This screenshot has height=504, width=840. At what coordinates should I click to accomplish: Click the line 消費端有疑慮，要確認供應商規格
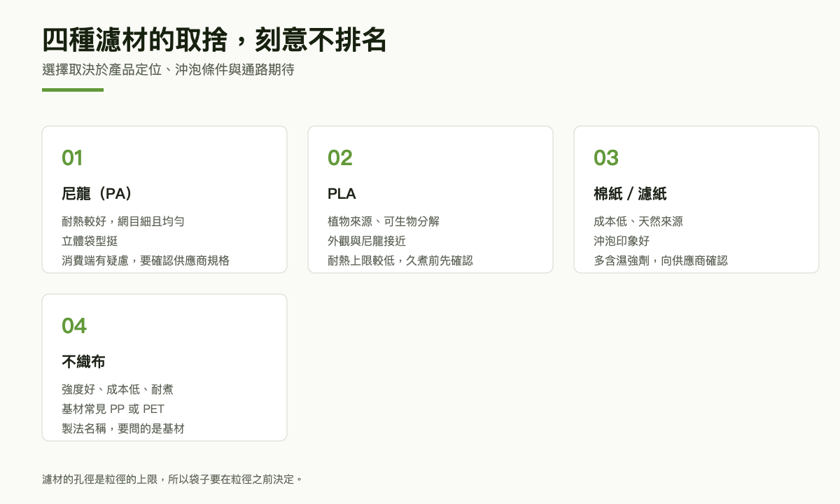click(146, 260)
